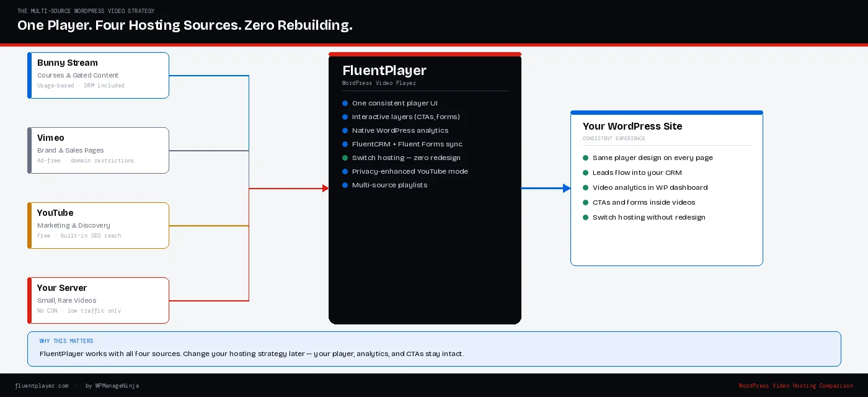Click the green dot beside CTAs and forms inside videos
Screen dimensions: 868x397
click(x=586, y=202)
